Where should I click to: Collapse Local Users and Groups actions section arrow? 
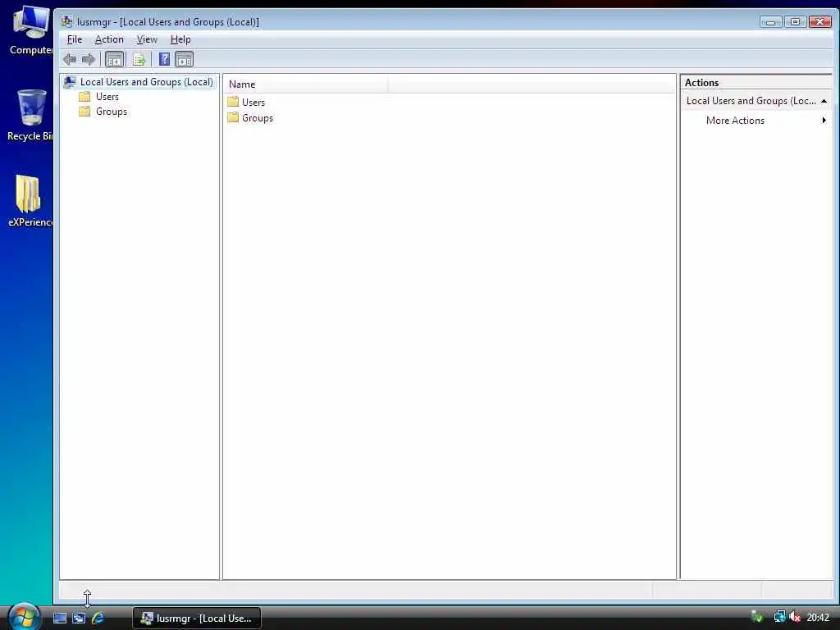click(824, 101)
